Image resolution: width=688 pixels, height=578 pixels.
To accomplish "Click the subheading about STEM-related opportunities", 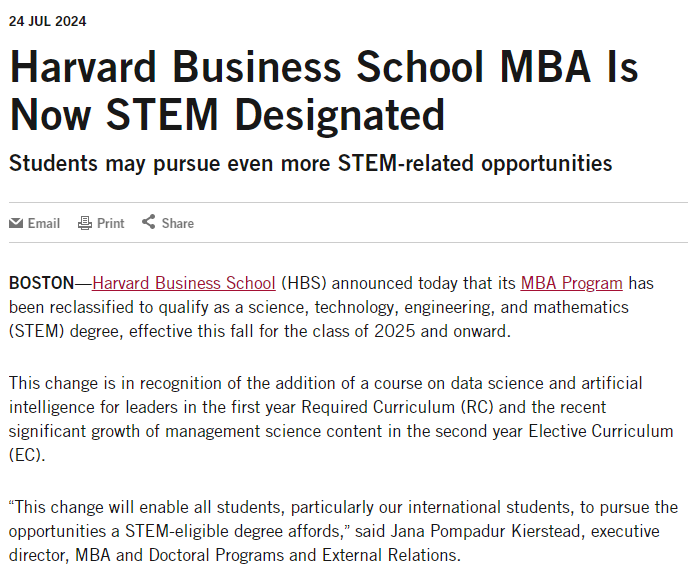I will pos(310,162).
